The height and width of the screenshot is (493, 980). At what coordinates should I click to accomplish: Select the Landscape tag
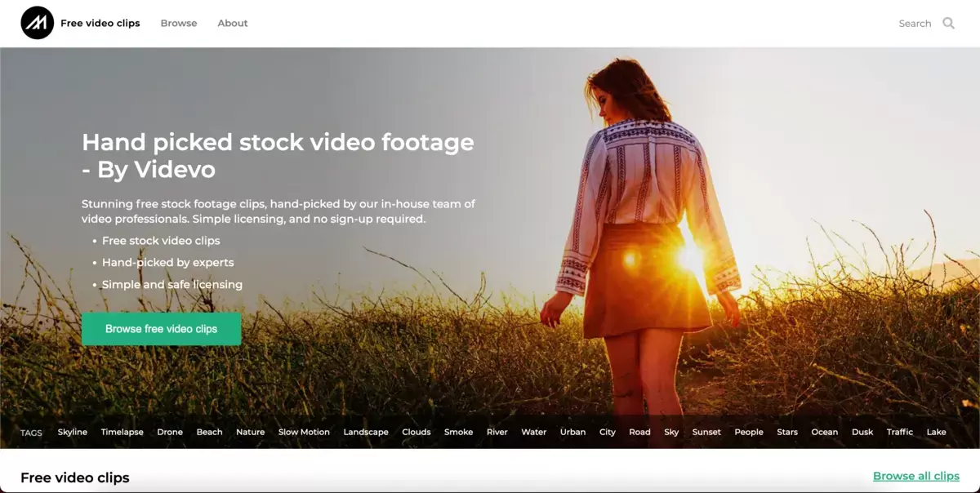click(366, 432)
